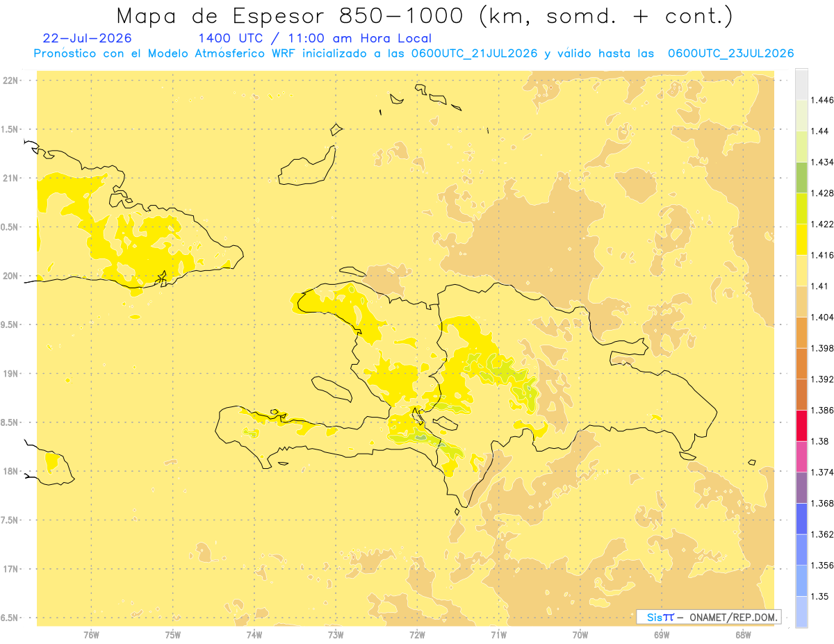This screenshot has width=834, height=644.
Task: Pick the blue legend swatch above 1.362
Action: (801, 518)
